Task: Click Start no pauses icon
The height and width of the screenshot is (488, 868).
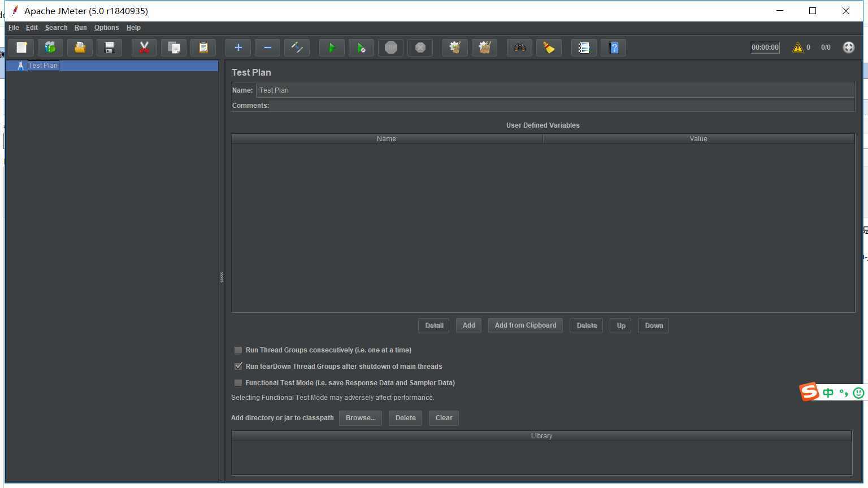Action: [x=361, y=47]
